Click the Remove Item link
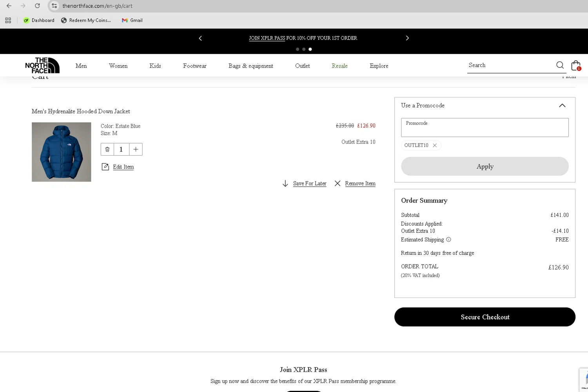Image resolution: width=588 pixels, height=392 pixels. [360, 183]
